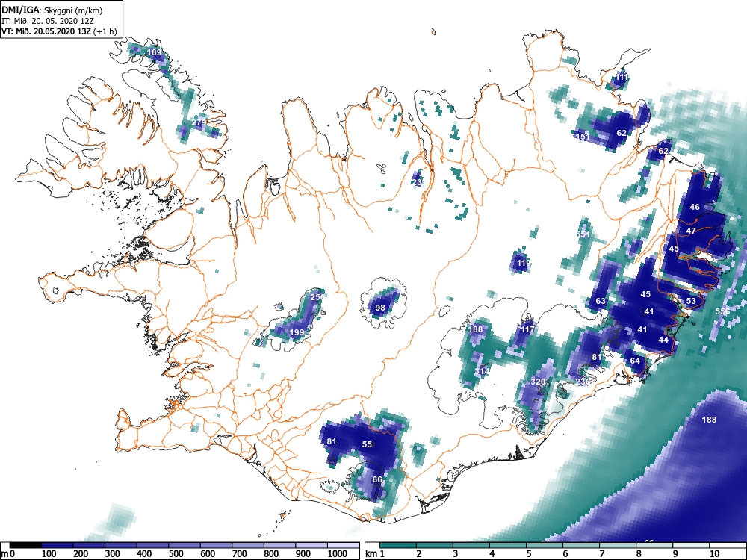Viewport: 747px width, 560px height.
Task: Click the '10' label in the km legend
Action: coord(714,554)
